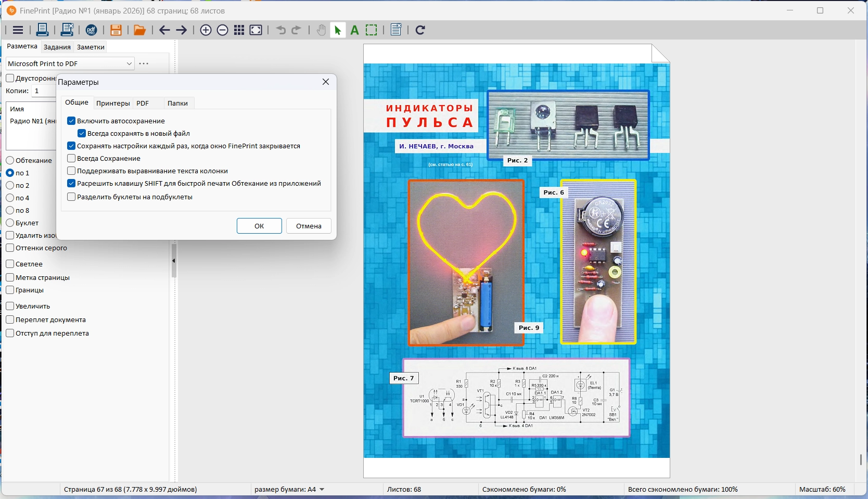Zoom in with the plus icon
The width and height of the screenshot is (868, 499).
(206, 30)
